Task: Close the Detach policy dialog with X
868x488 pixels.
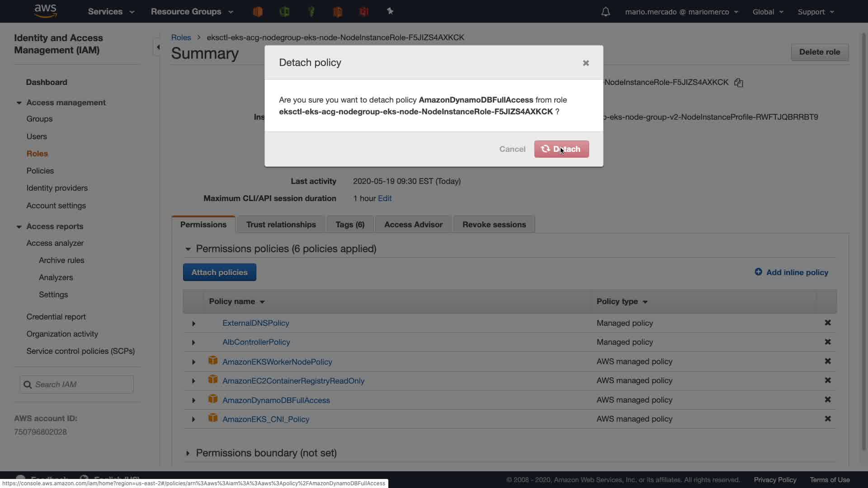Action: tap(585, 63)
